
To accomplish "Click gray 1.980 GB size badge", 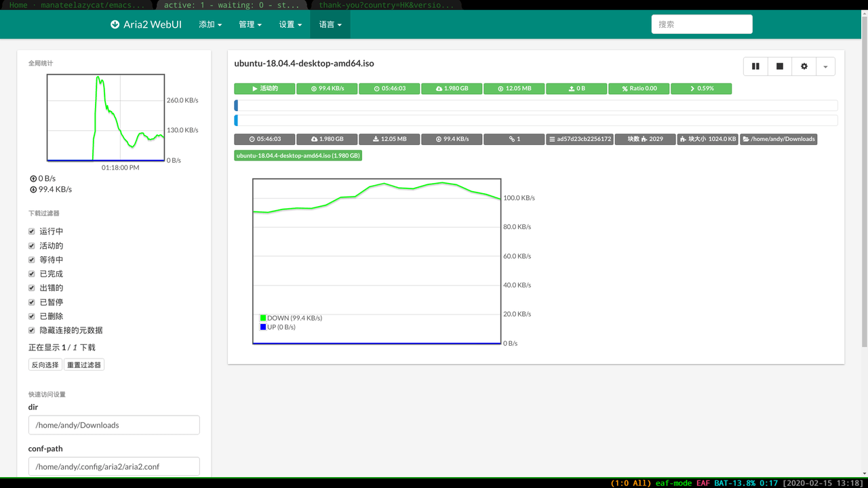I will [x=327, y=139].
